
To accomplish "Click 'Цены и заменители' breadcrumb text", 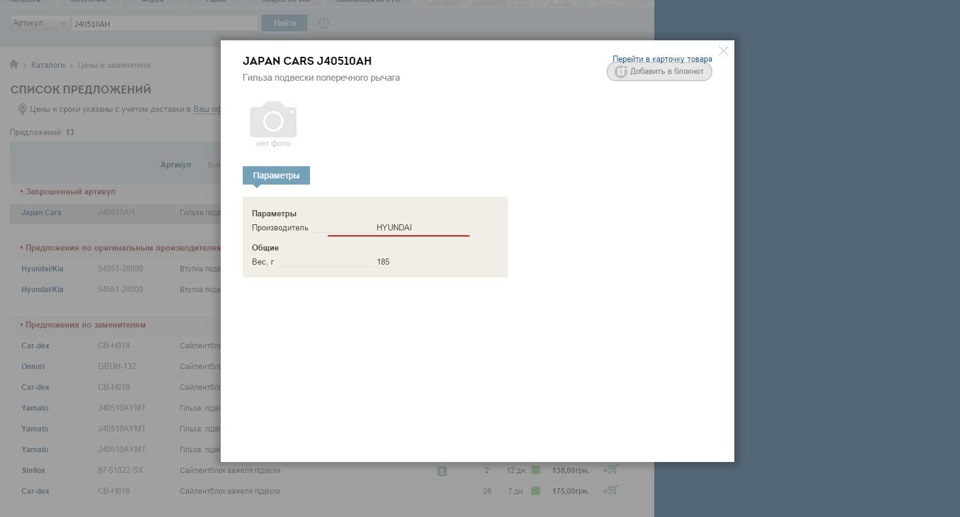I will [x=114, y=65].
